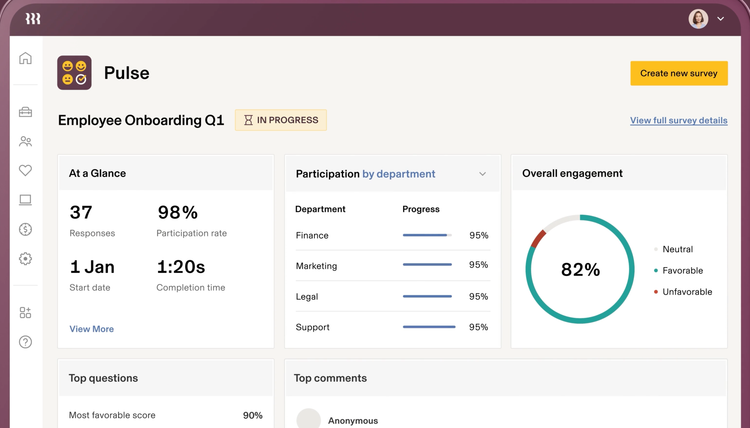
Task: Click the user profile avatar
Action: click(698, 19)
